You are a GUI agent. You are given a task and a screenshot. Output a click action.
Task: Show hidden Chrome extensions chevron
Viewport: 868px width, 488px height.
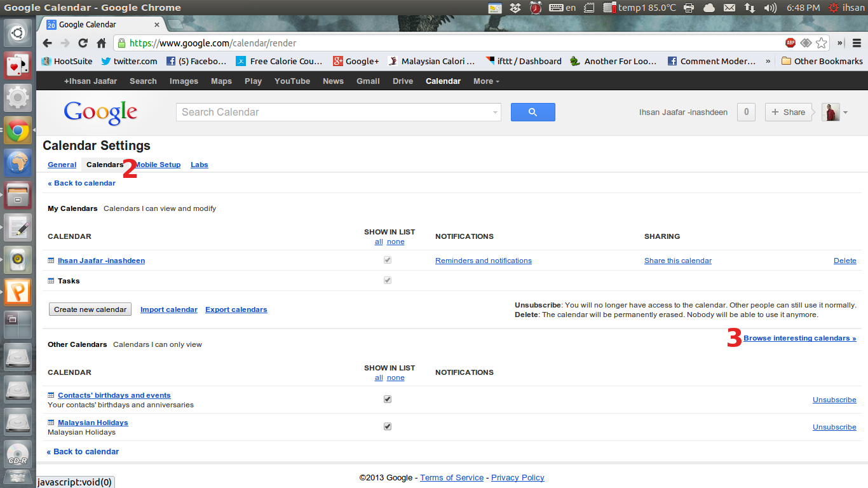pos(840,43)
